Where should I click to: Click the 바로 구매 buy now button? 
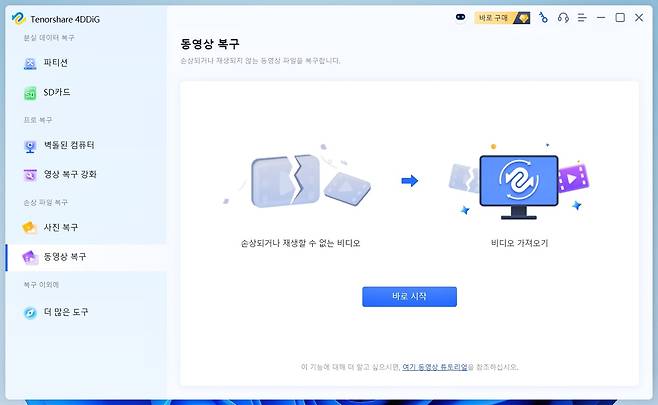tap(502, 18)
